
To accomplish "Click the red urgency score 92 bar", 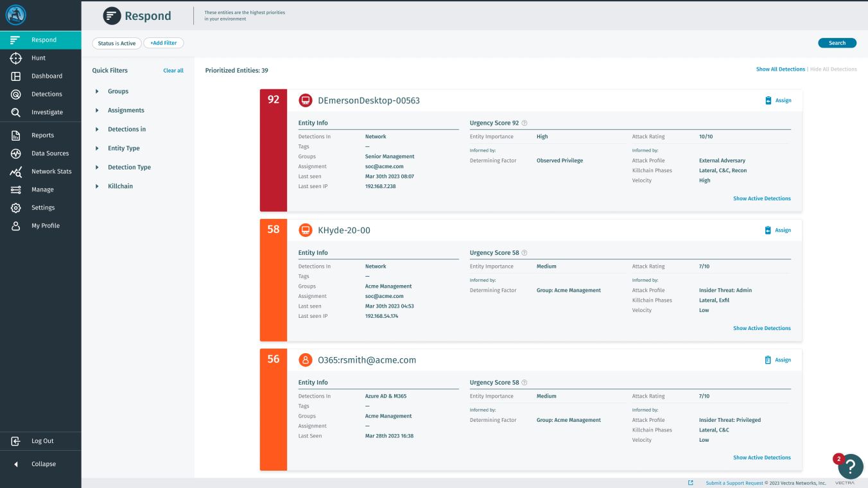I will point(273,149).
